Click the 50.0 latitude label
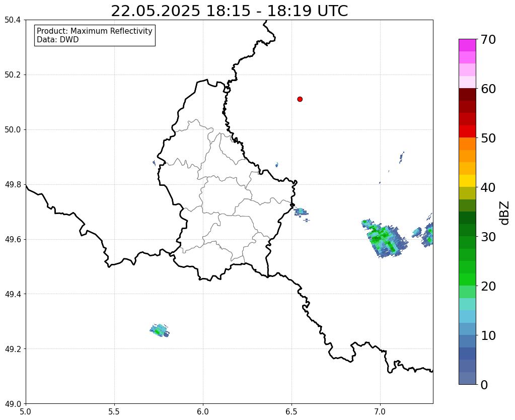 click(x=13, y=130)
